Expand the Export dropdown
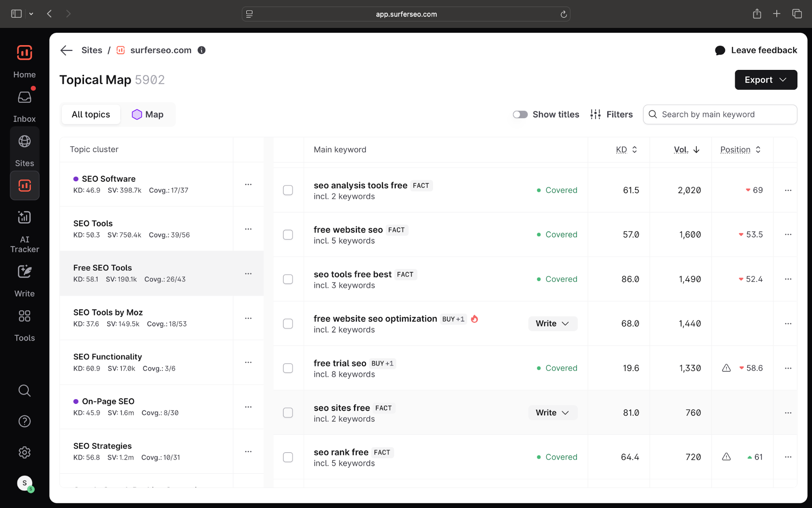The height and width of the screenshot is (508, 812). click(x=765, y=80)
